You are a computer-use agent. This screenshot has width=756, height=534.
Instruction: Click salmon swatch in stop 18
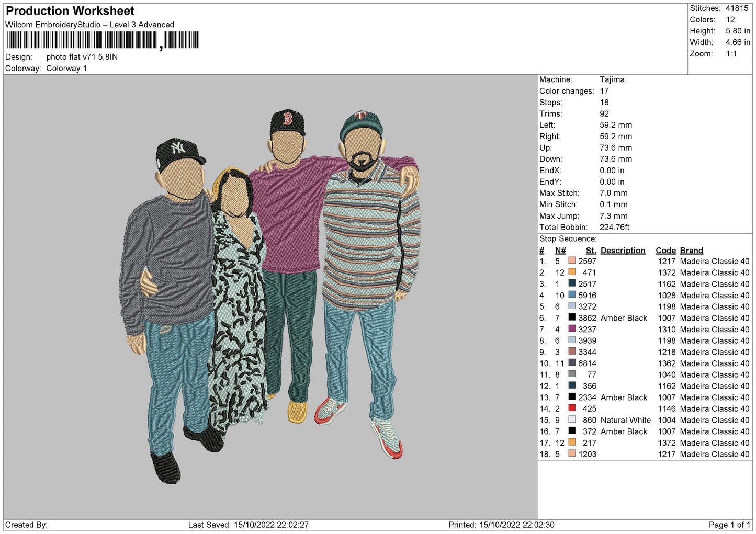tap(572, 454)
